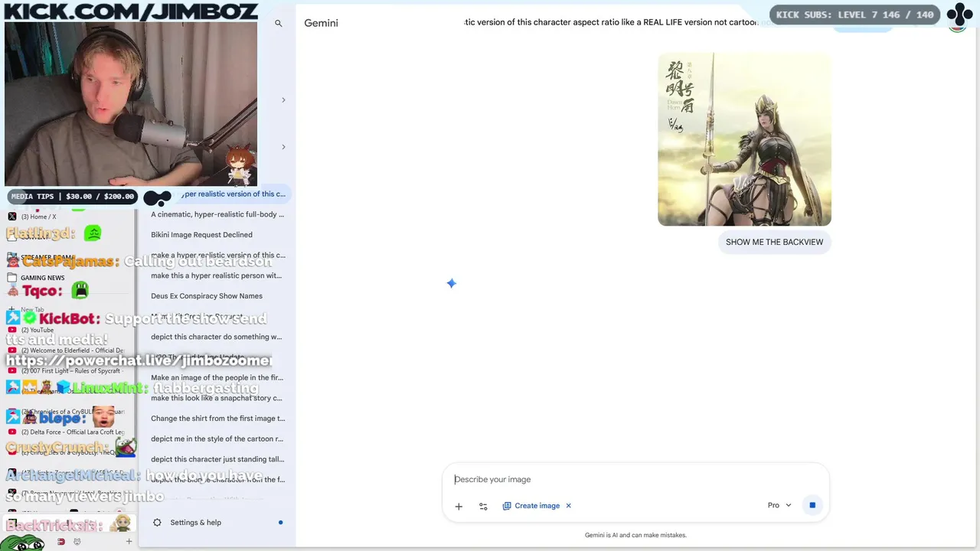Image resolution: width=980 pixels, height=551 pixels.
Task: Focus the Describe your image input field
Action: tap(635, 479)
